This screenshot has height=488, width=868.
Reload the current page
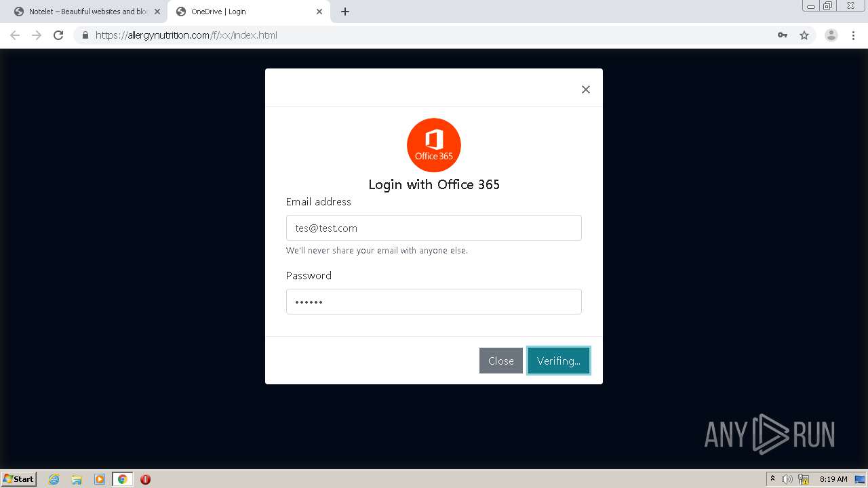pos(58,35)
